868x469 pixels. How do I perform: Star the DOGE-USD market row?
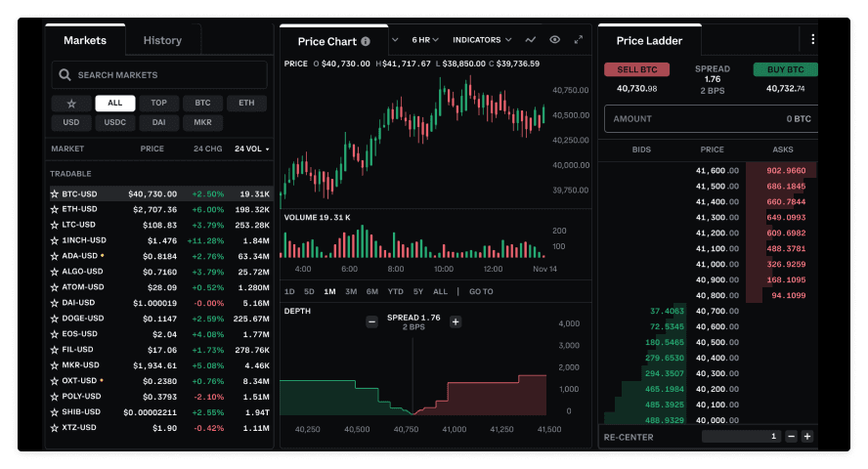55,319
